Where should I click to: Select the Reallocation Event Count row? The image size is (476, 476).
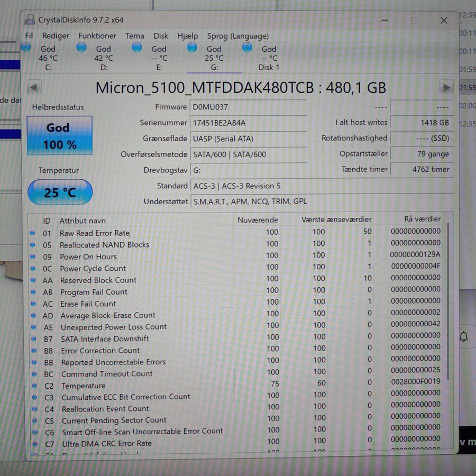tap(235, 407)
